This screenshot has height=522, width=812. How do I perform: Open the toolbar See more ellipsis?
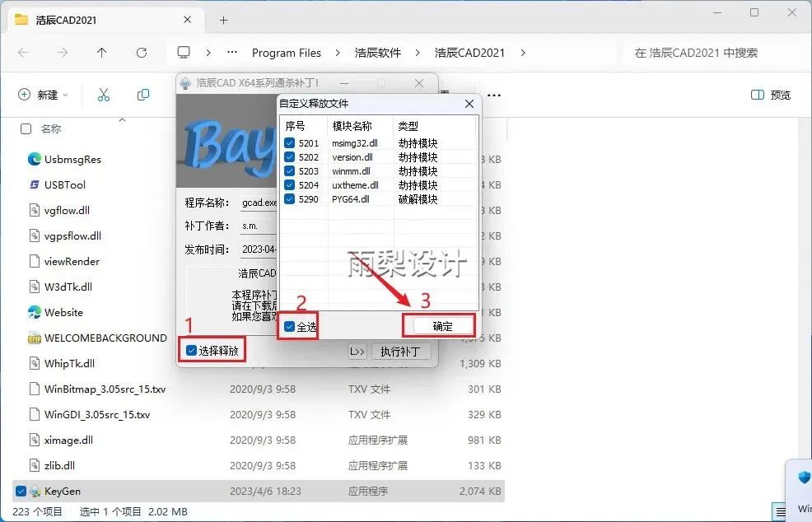[x=494, y=96]
